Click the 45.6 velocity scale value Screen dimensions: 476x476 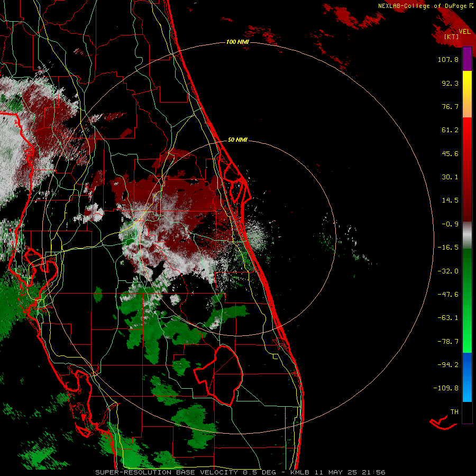[450, 153]
